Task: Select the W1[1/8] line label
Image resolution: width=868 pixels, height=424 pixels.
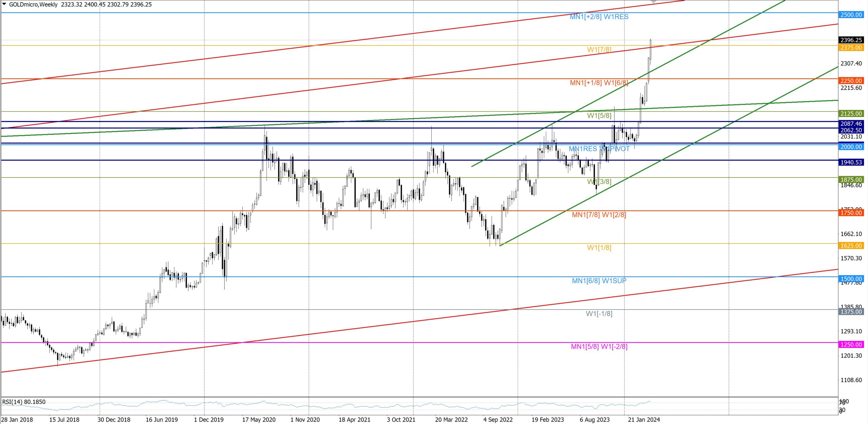Action: [599, 248]
